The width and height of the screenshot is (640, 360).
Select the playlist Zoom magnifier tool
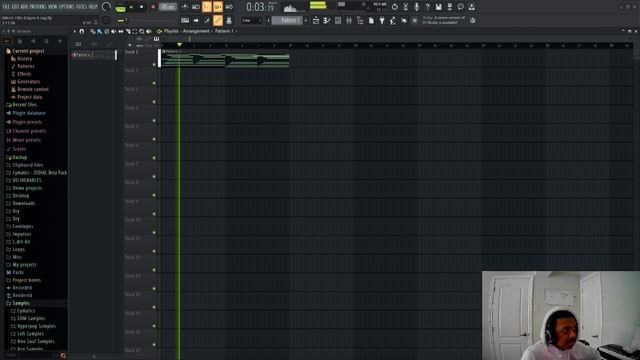[142, 31]
